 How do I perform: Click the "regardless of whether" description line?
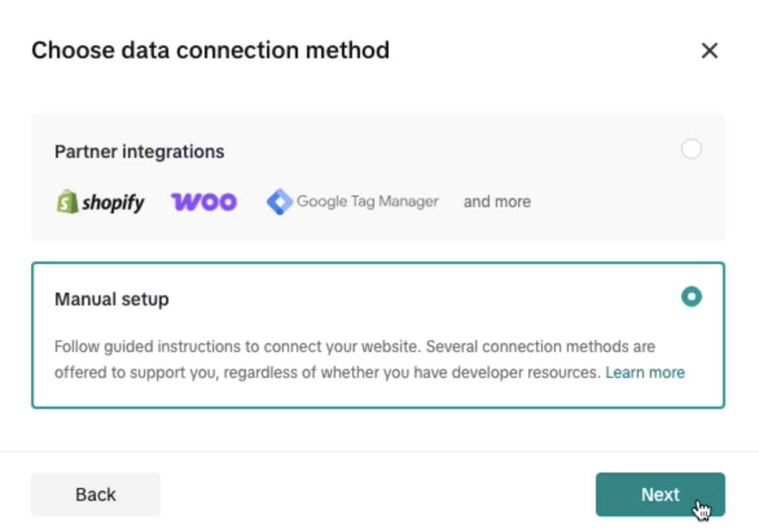click(x=327, y=373)
